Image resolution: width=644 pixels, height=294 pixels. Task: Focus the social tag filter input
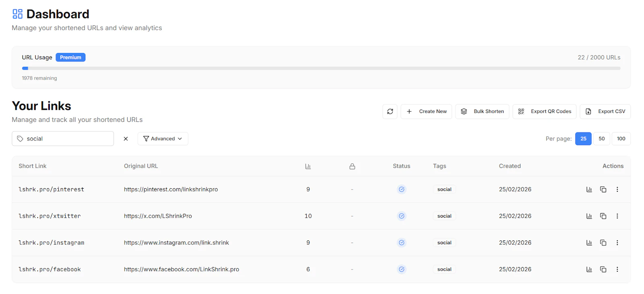[x=63, y=139]
